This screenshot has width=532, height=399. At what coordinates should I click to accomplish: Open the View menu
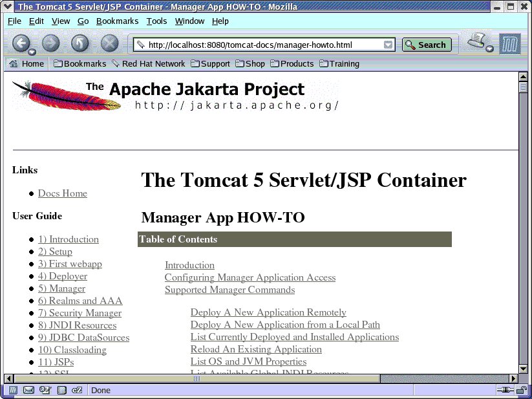click(61, 21)
